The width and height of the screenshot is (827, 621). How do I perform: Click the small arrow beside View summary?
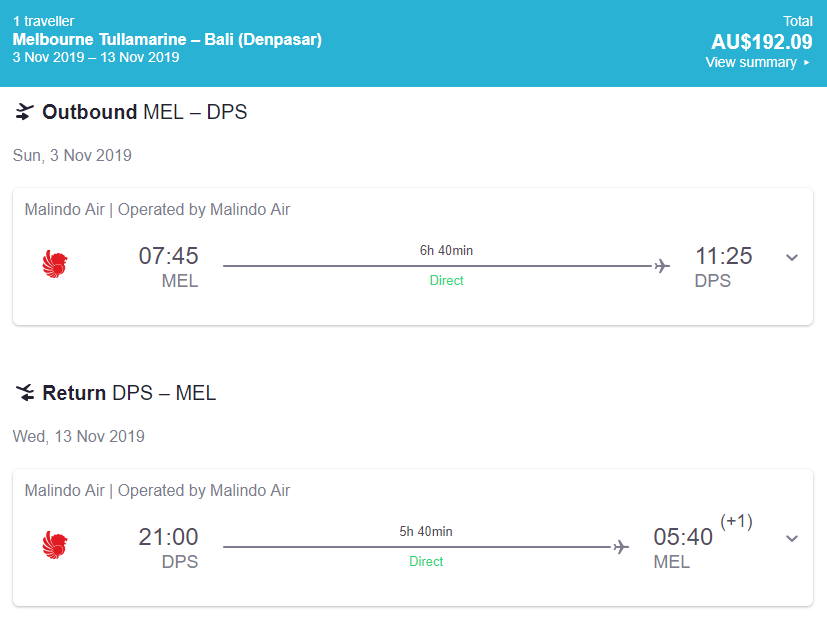(807, 63)
